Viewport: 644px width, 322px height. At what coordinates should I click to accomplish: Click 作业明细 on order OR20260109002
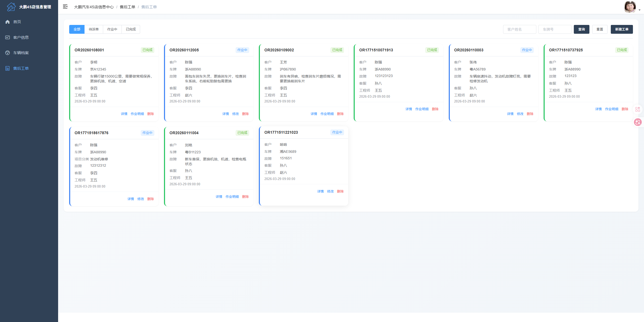coord(327,114)
